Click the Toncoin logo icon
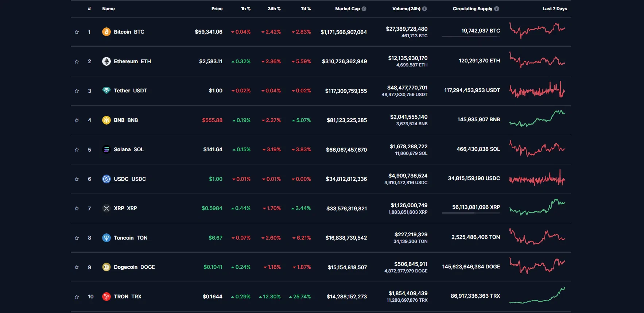 (106, 238)
